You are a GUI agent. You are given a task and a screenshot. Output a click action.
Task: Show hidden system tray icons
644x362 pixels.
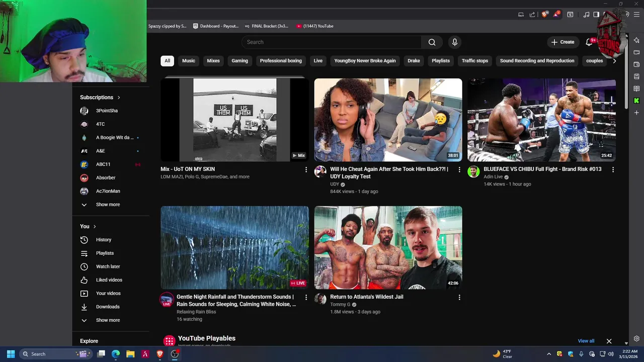point(549,354)
